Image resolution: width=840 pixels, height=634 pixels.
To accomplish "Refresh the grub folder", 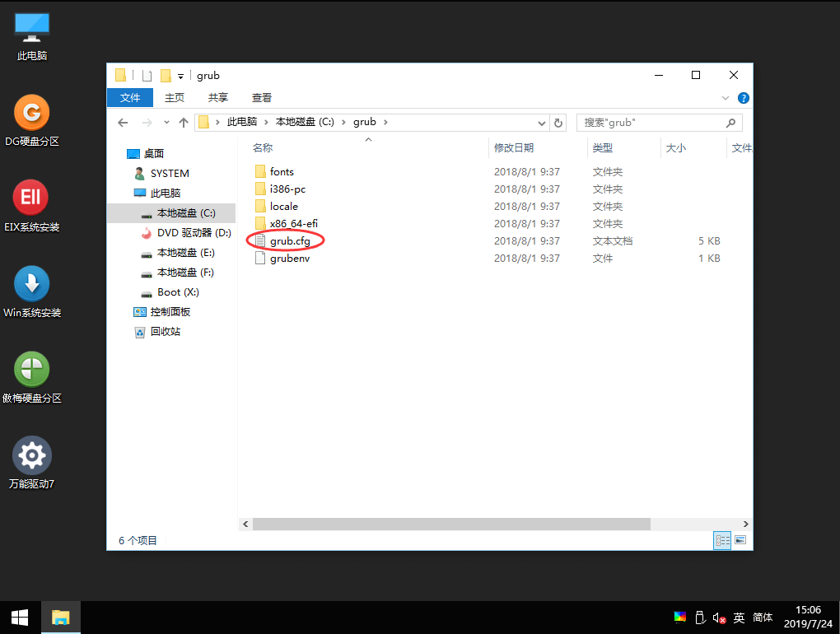I will 558,123.
